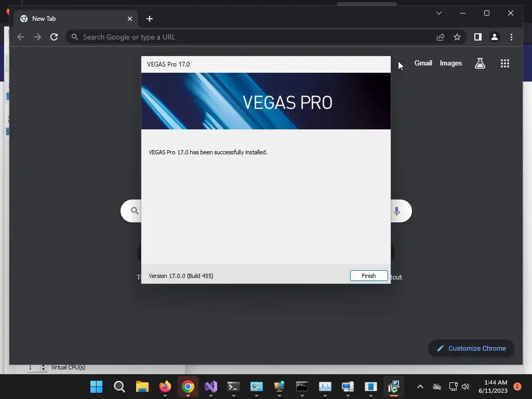Minimize the Chrome window
This screenshot has width=532, height=399.
pyautogui.click(x=463, y=13)
